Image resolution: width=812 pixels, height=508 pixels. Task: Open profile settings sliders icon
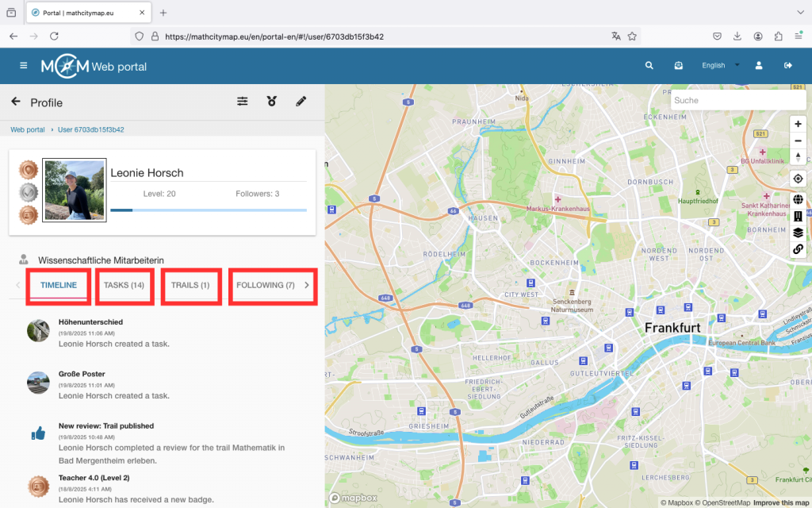pos(243,102)
